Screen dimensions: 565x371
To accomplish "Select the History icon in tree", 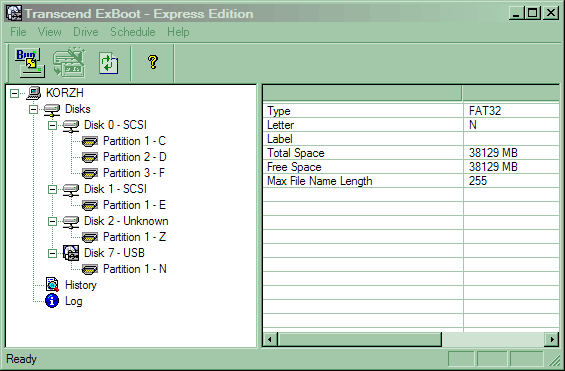I will point(52,285).
